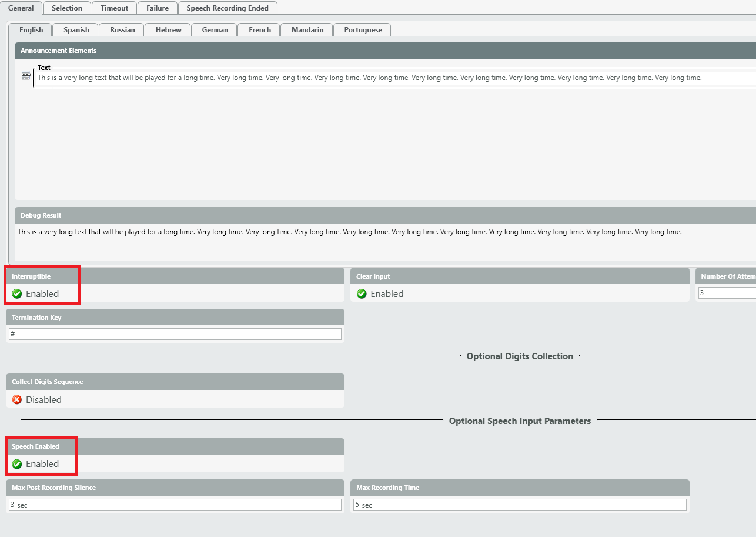Switch to the Mandarin language tab
The height and width of the screenshot is (537, 756).
coord(307,30)
